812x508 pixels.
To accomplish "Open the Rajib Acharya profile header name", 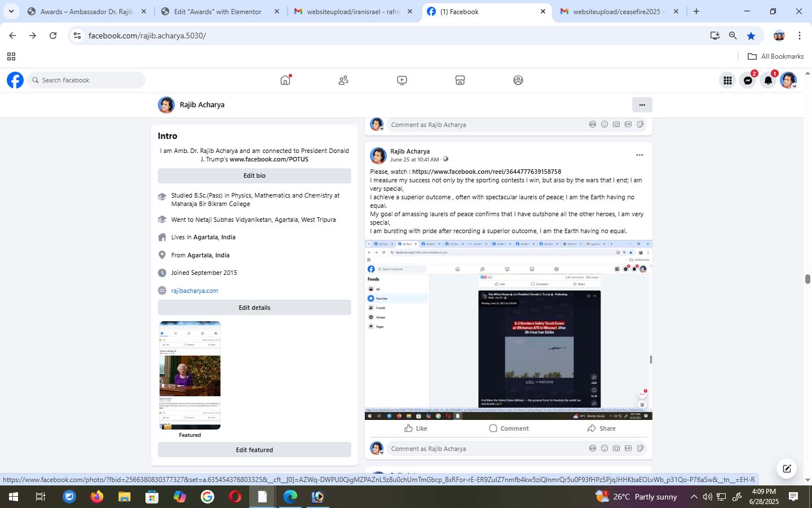I will 202,104.
